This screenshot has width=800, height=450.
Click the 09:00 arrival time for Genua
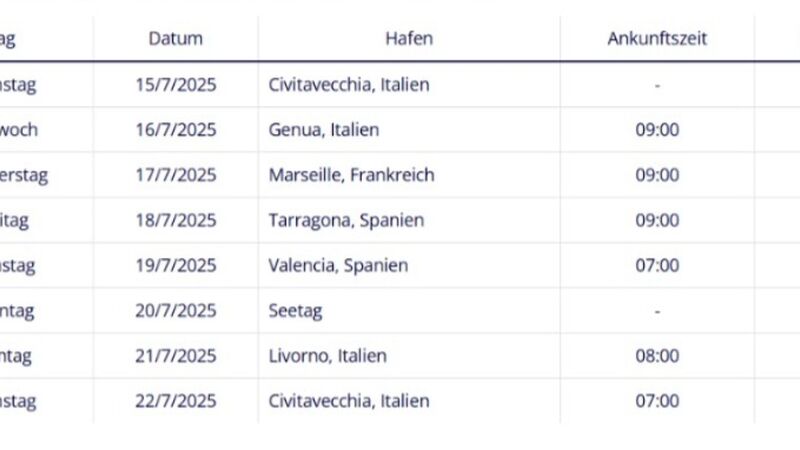(x=657, y=130)
